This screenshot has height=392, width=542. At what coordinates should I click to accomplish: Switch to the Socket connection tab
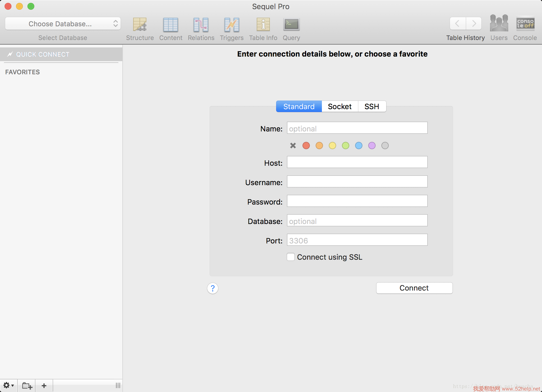pos(340,107)
